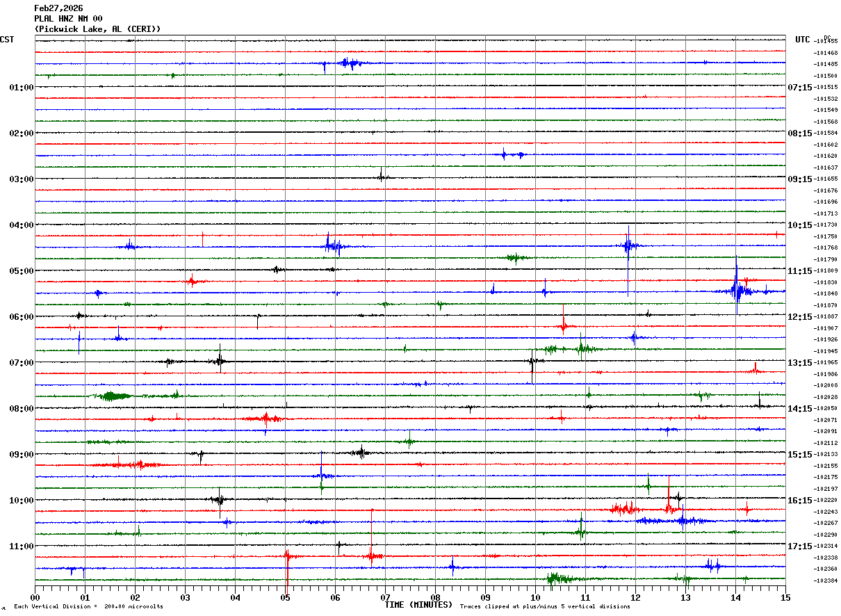Click the 07 minute axis tick label
The height and width of the screenshot is (616, 841).
click(x=385, y=597)
